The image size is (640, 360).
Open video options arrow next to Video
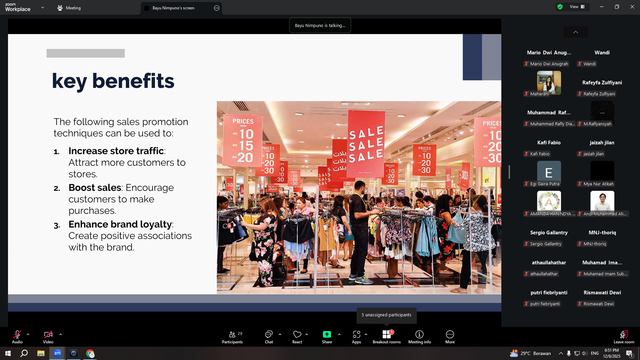(x=60, y=334)
